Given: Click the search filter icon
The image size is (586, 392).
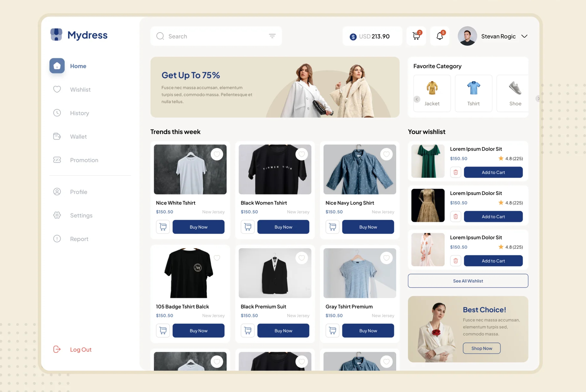Looking at the screenshot, I should pos(272,36).
